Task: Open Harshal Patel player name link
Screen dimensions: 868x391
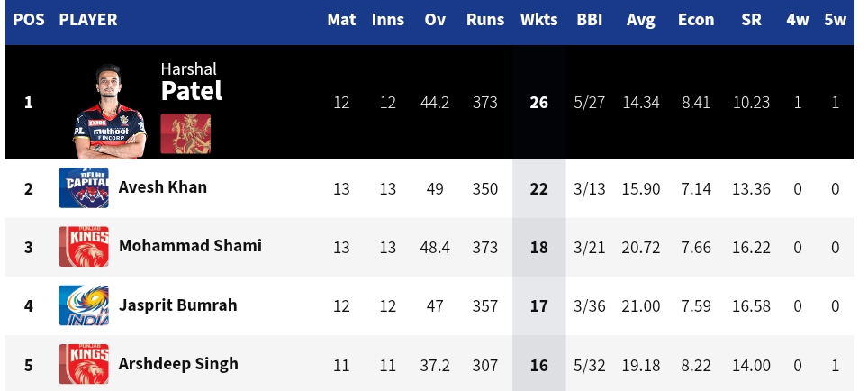Action: 191,83
